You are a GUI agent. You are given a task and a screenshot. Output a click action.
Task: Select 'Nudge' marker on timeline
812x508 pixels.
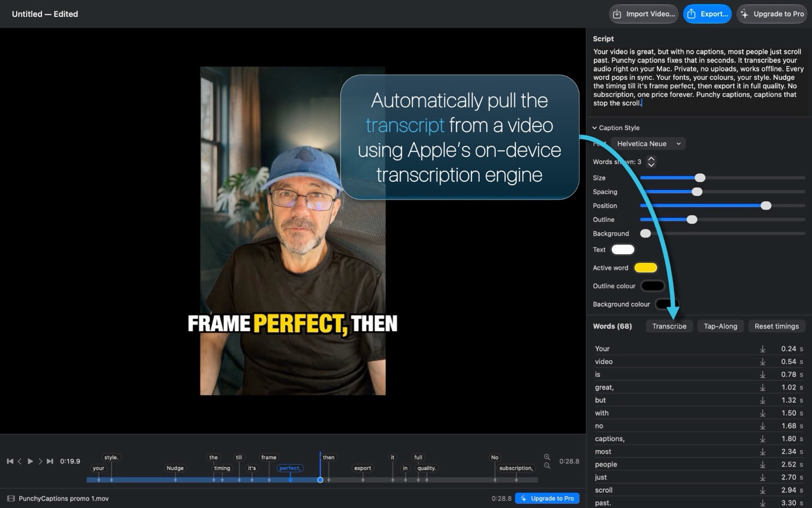pyautogui.click(x=175, y=468)
